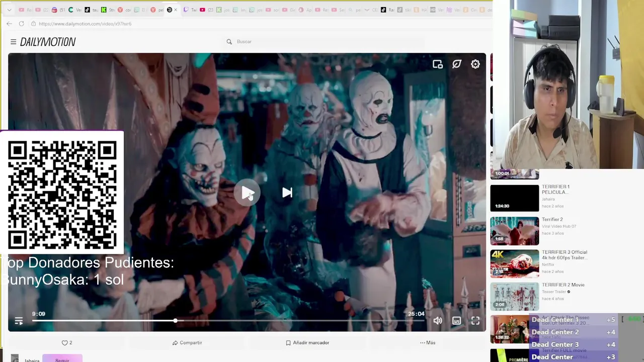Click 'TERRIFIER 1 PELICULA...' title link
The height and width of the screenshot is (362, 644).
coord(555,190)
